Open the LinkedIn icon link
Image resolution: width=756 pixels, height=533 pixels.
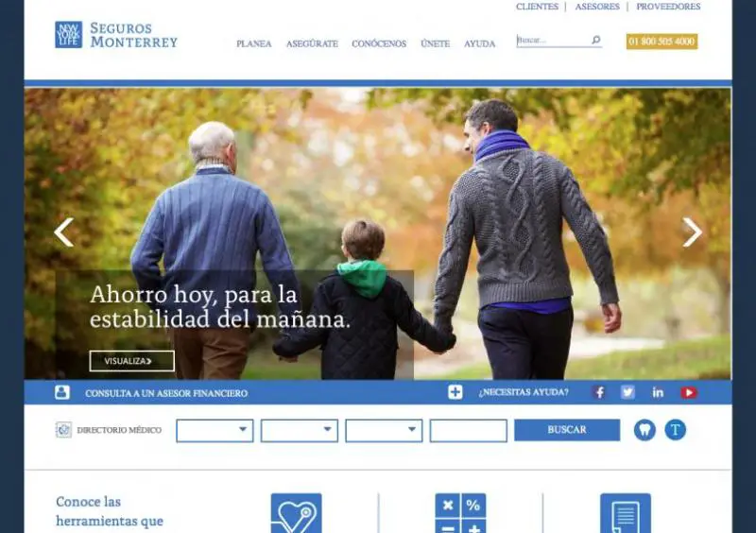[x=658, y=392]
